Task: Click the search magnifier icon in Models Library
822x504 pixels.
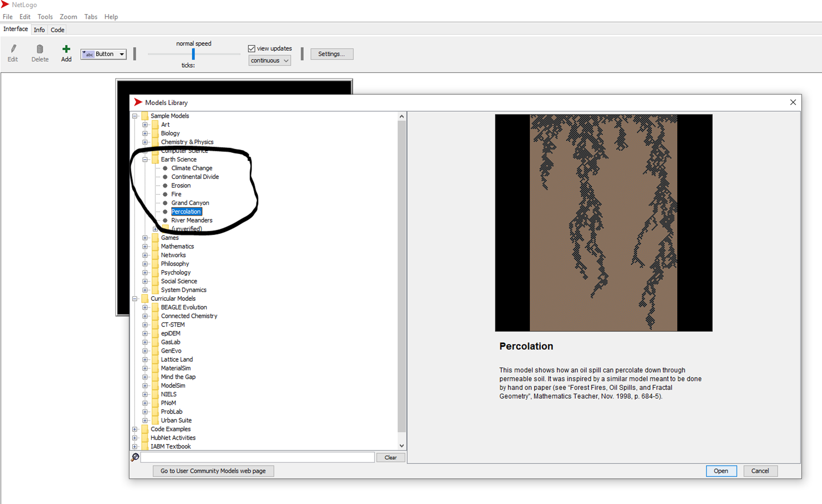Action: pyautogui.click(x=135, y=457)
